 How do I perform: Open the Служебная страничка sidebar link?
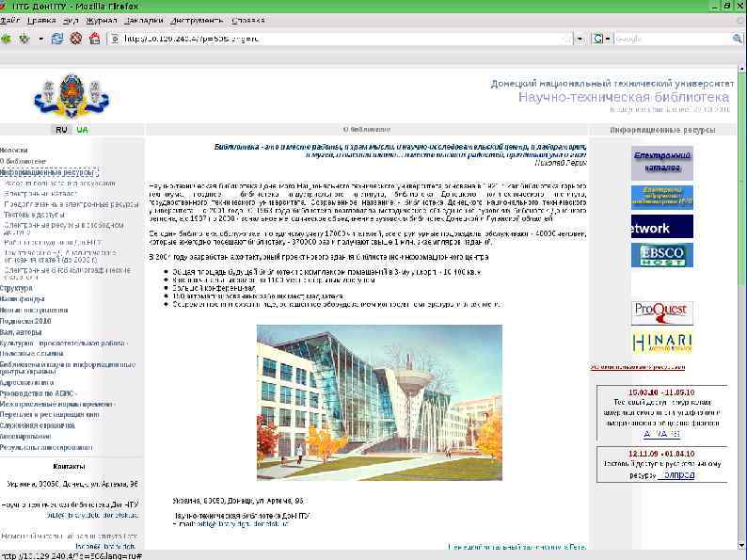tap(37, 425)
